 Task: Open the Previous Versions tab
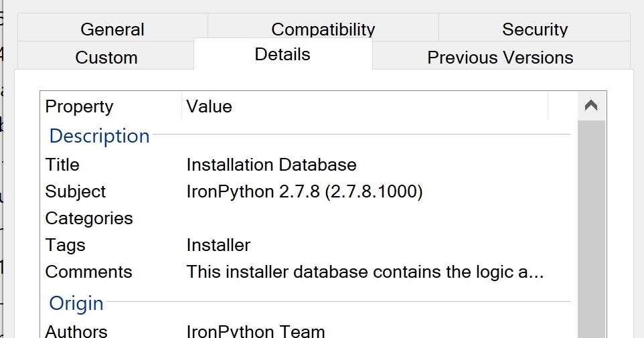tap(500, 56)
